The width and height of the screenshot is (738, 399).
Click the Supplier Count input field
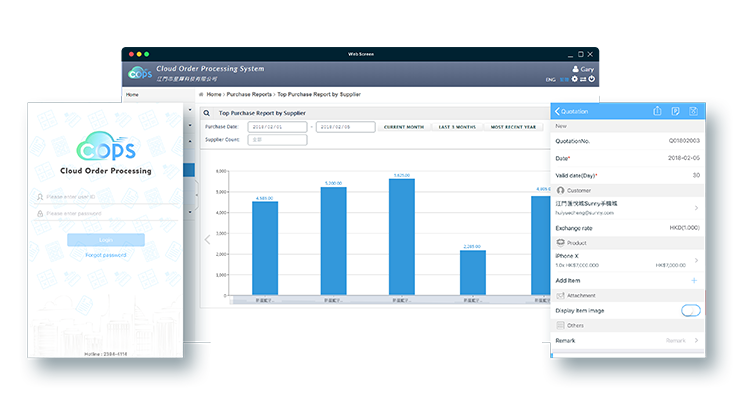pyautogui.click(x=277, y=140)
